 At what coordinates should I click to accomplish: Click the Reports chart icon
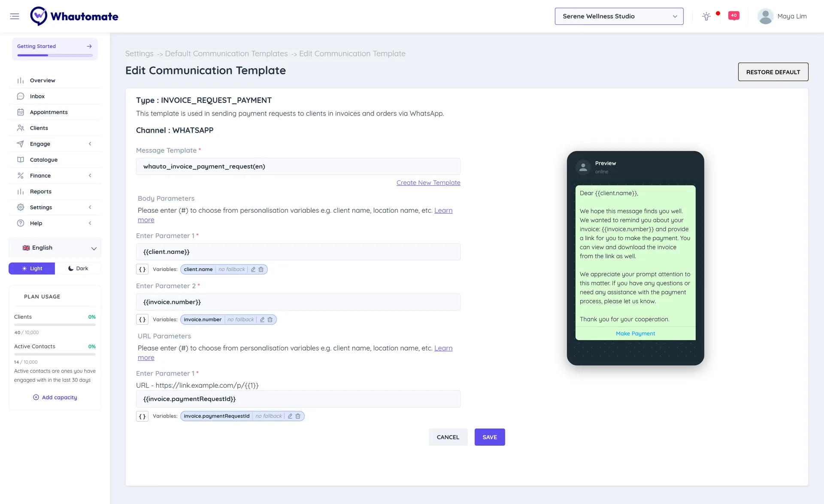coord(21,192)
